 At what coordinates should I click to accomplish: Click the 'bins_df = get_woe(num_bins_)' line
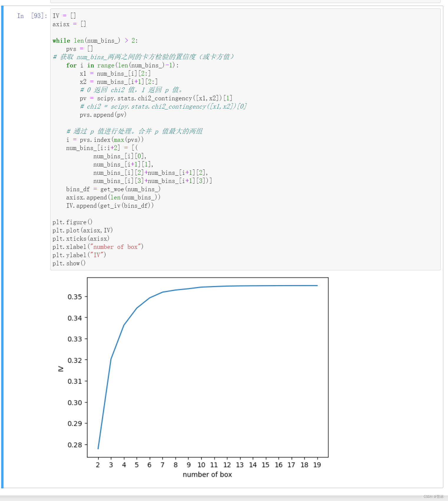tap(113, 189)
